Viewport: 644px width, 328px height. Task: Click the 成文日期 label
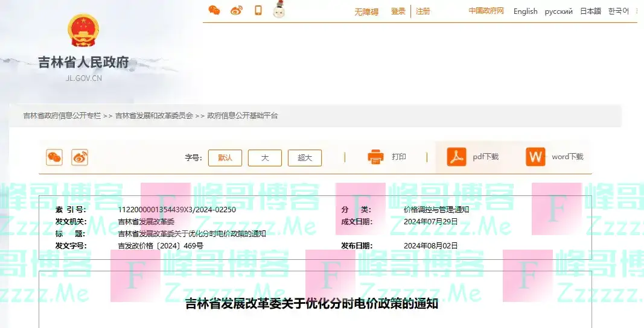pos(357,222)
